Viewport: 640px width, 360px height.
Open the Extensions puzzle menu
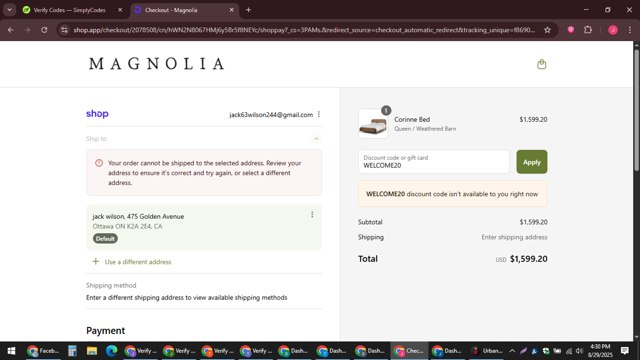(x=588, y=30)
